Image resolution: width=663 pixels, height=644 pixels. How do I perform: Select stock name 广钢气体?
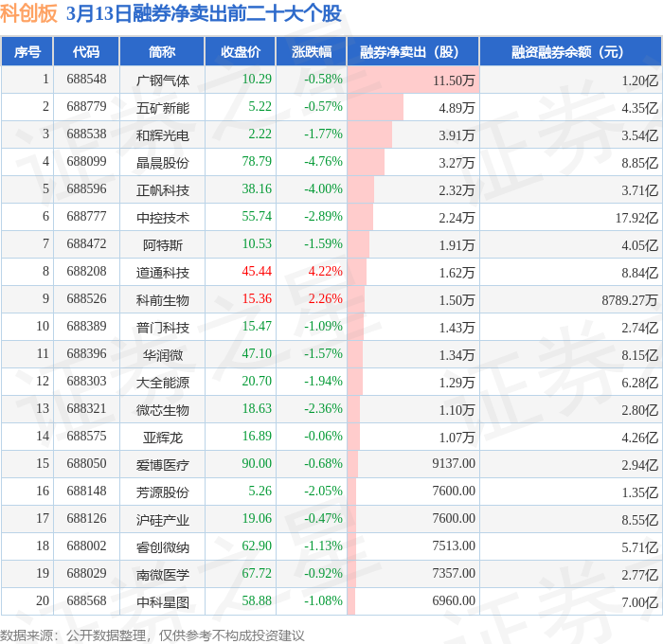(x=162, y=80)
